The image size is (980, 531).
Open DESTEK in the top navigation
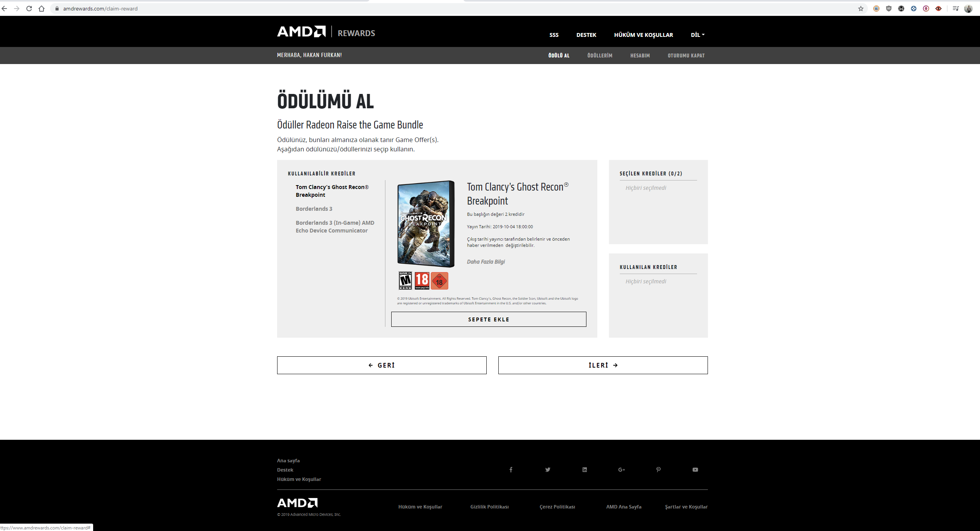point(586,35)
